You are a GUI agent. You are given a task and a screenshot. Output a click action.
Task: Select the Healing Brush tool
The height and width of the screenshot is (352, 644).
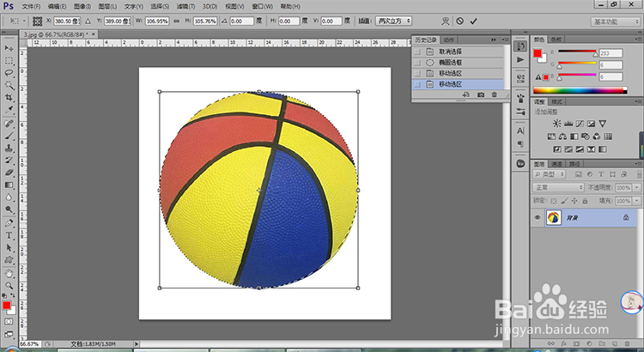tap(9, 124)
